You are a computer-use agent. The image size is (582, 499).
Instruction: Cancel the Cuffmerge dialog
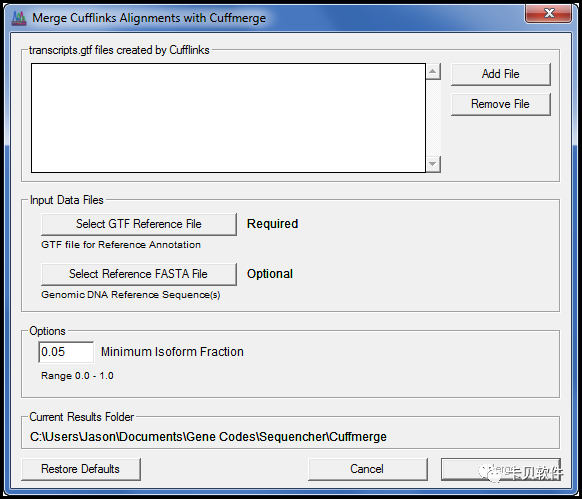coord(367,469)
